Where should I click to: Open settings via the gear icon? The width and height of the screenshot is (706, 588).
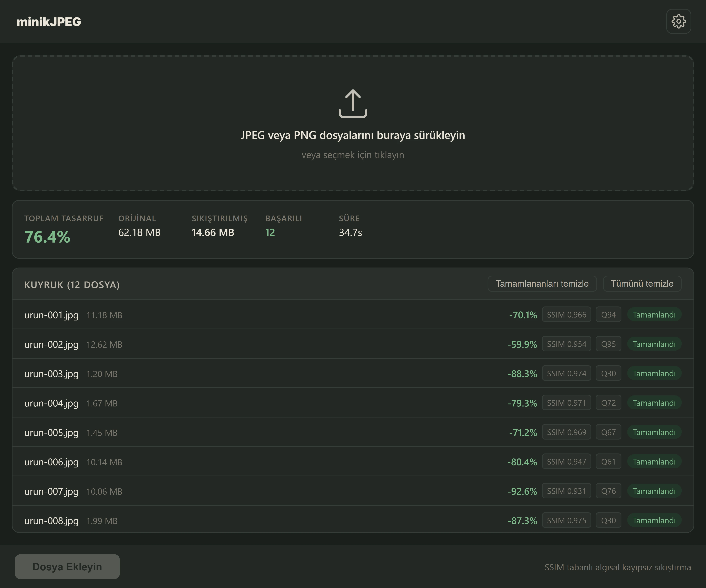click(678, 21)
